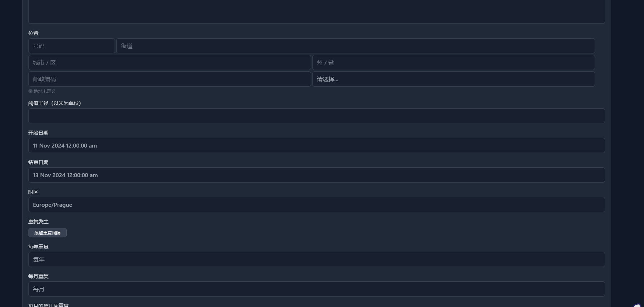
Task: Open the 时区 Europe/Prague selector
Action: click(x=316, y=205)
